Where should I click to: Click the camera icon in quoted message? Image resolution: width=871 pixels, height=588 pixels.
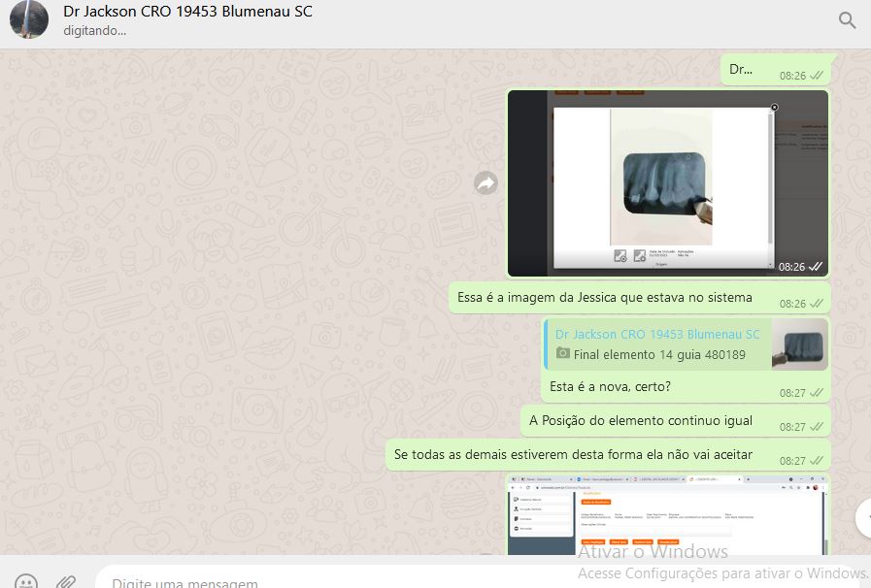(x=563, y=353)
